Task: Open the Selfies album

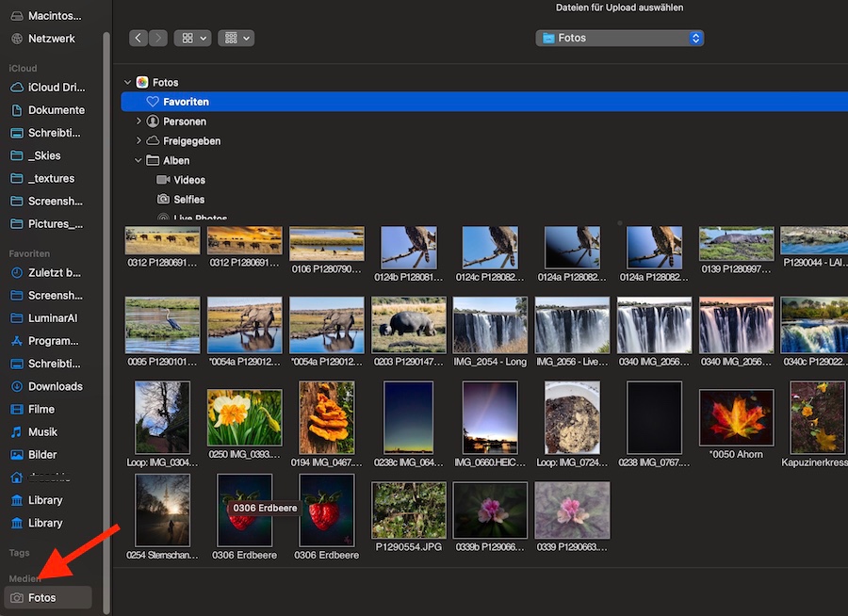Action: [x=188, y=200]
